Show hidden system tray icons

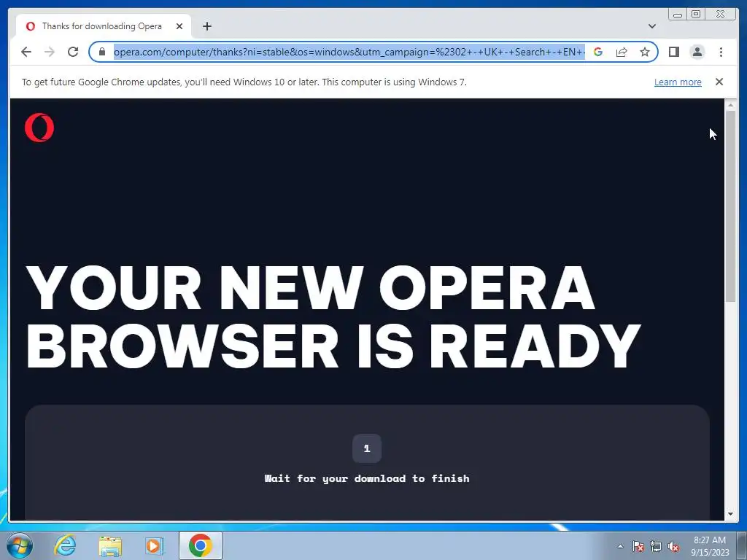620,546
